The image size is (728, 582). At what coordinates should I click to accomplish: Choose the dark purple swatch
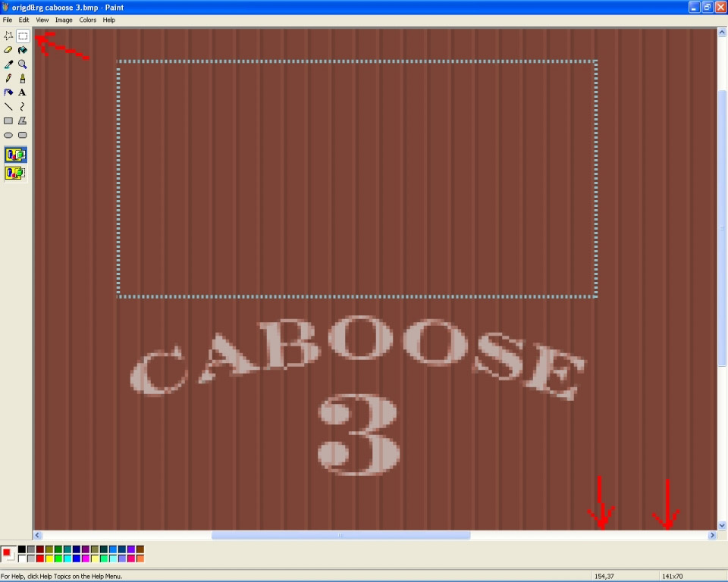(x=86, y=549)
